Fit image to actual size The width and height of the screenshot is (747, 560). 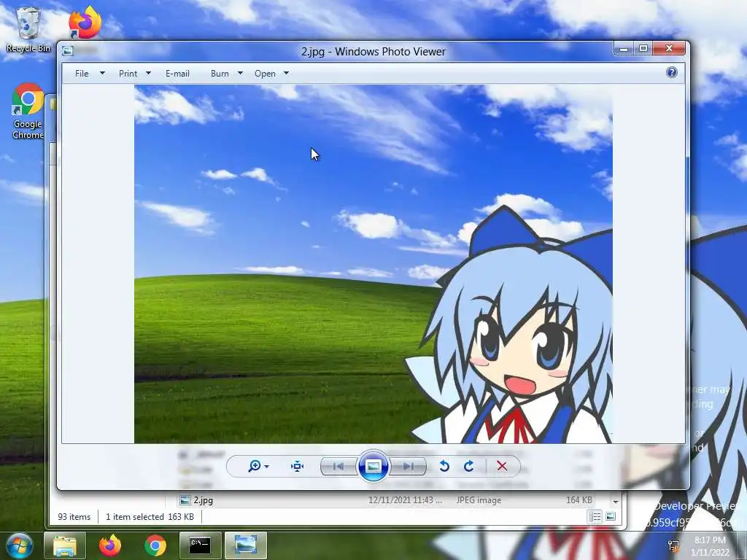(x=298, y=466)
